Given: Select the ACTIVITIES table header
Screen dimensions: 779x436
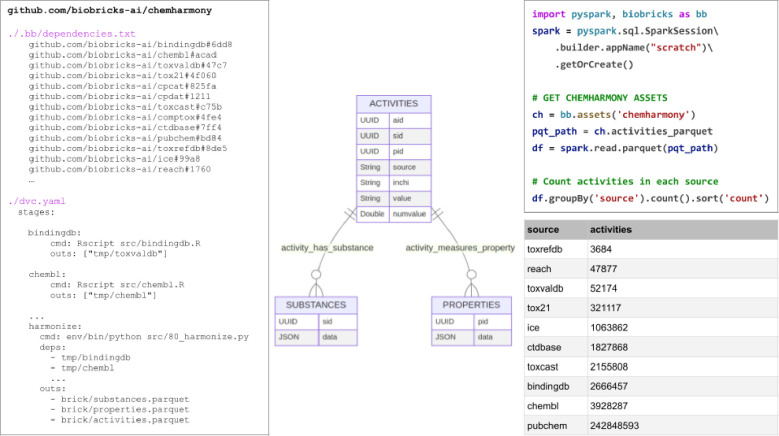Looking at the screenshot, I should click(x=393, y=104).
